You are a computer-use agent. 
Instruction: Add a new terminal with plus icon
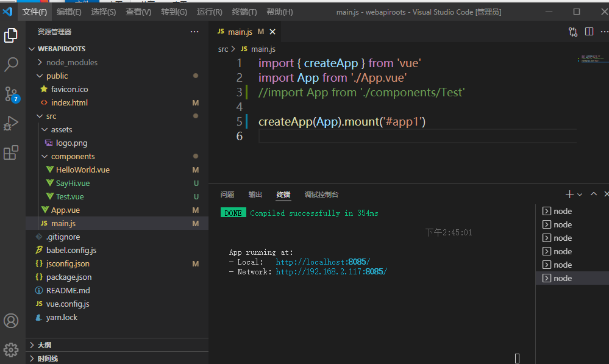click(x=569, y=194)
